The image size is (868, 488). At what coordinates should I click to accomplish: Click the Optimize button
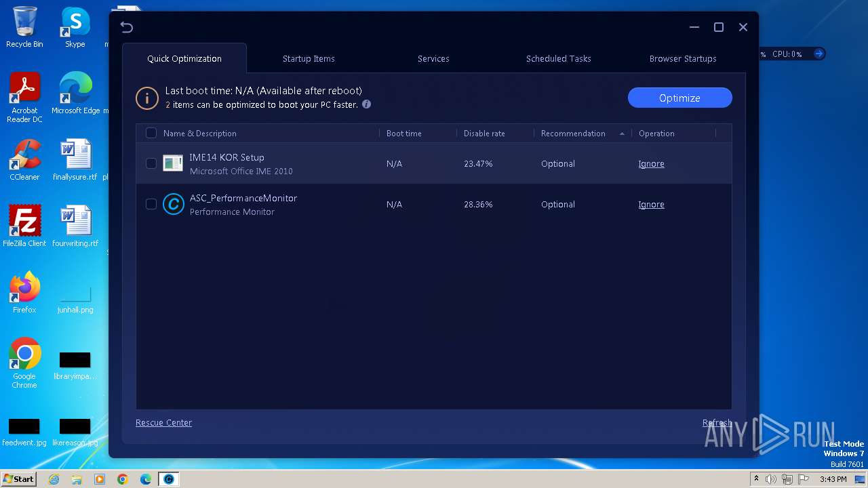[x=679, y=98]
